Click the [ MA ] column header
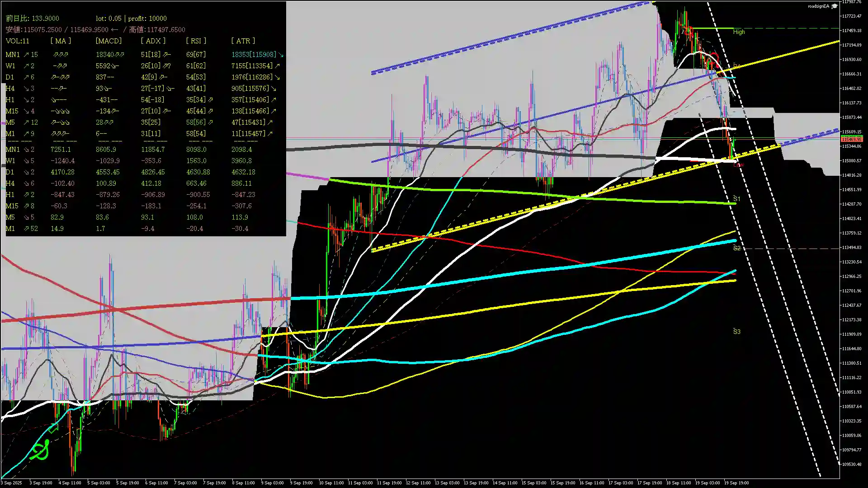The image size is (868, 488). (61, 41)
